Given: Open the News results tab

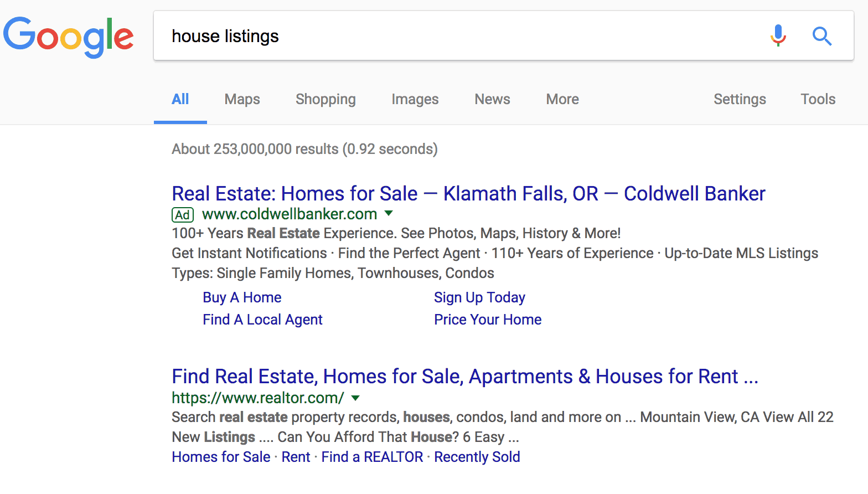Looking at the screenshot, I should pos(492,99).
